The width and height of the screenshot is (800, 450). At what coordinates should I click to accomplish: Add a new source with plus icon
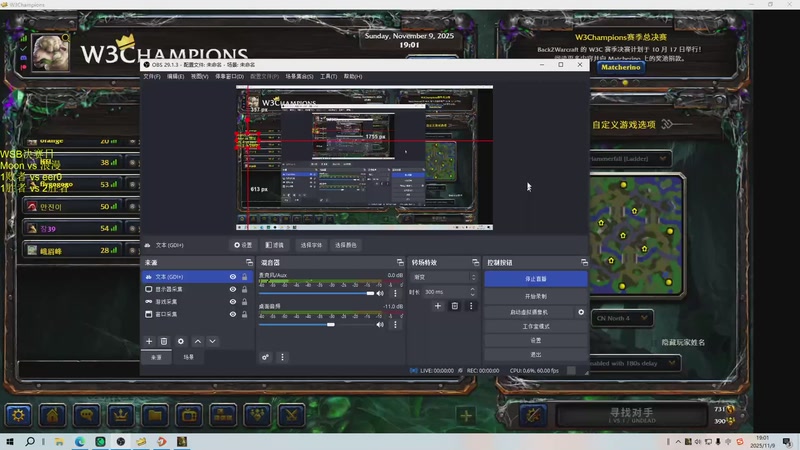149,341
